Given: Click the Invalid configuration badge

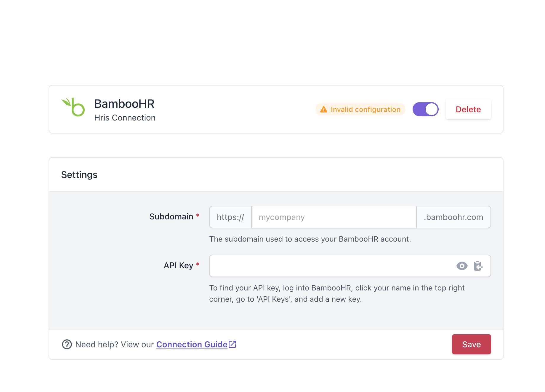Looking at the screenshot, I should (360, 109).
